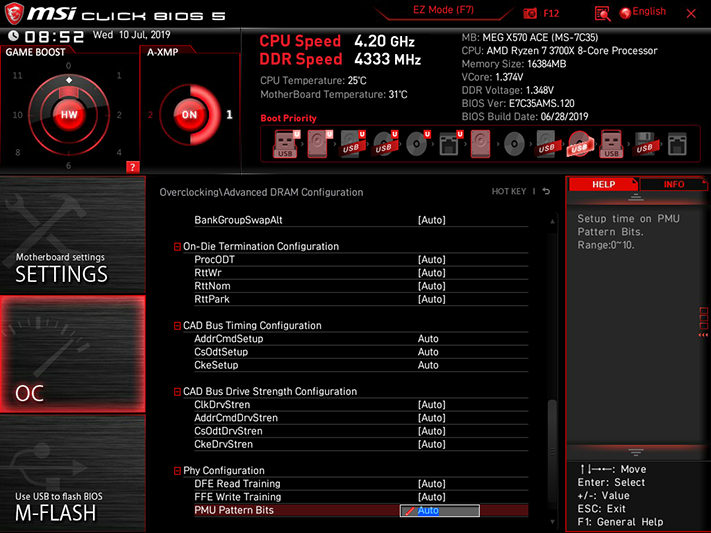
Task: Select A-XMP profile 1
Action: [x=229, y=114]
